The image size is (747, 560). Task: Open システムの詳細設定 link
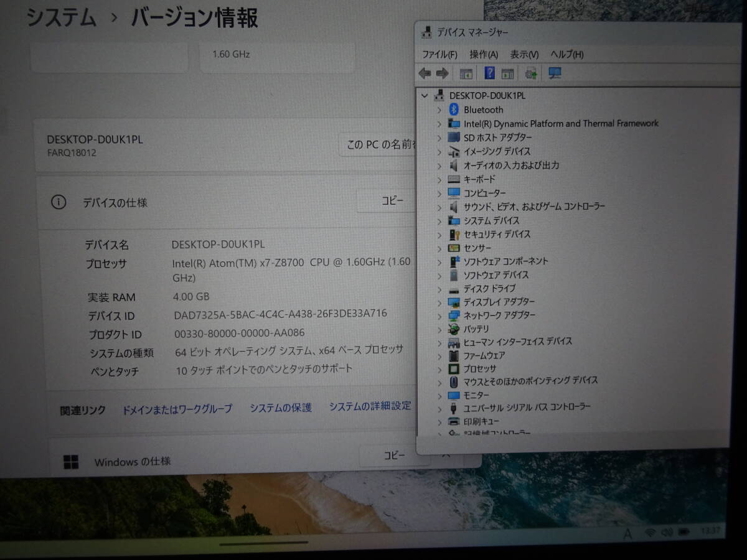(x=370, y=406)
